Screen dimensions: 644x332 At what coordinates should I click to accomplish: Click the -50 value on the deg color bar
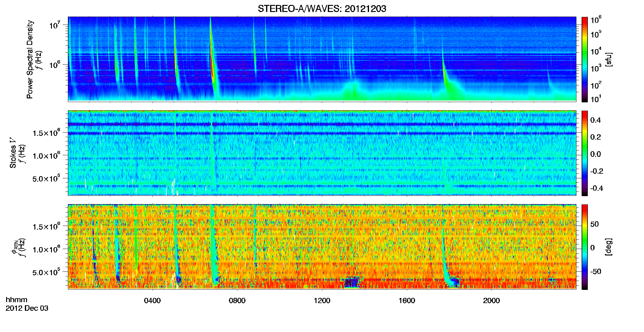pos(596,271)
